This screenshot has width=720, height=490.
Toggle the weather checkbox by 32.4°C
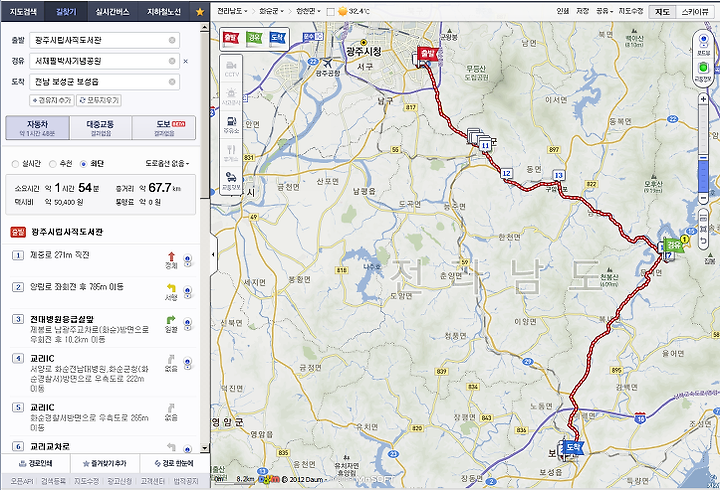coord(331,11)
